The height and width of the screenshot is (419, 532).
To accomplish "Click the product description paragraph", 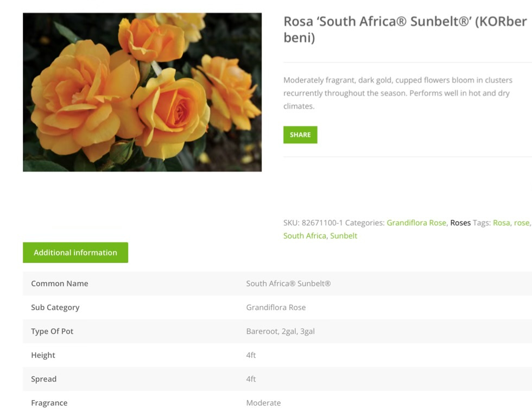I will 397,93.
